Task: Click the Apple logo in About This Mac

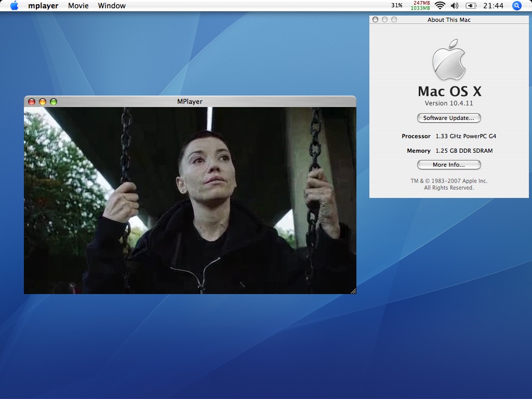Action: click(x=449, y=60)
